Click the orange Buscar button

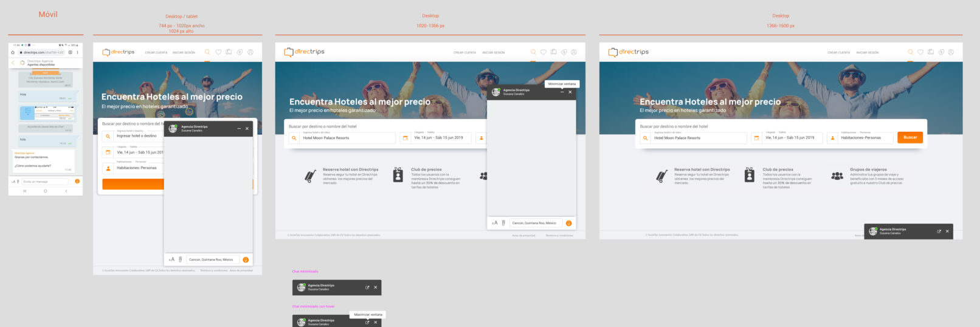point(909,137)
